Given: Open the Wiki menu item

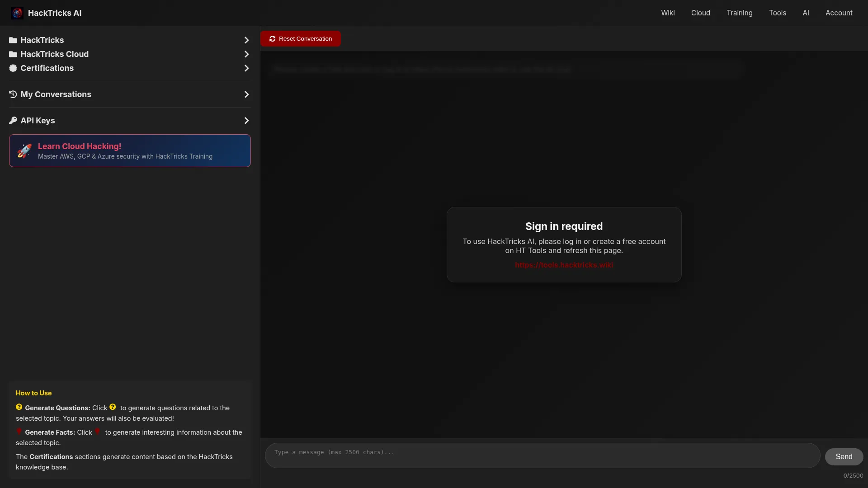Looking at the screenshot, I should click(668, 13).
